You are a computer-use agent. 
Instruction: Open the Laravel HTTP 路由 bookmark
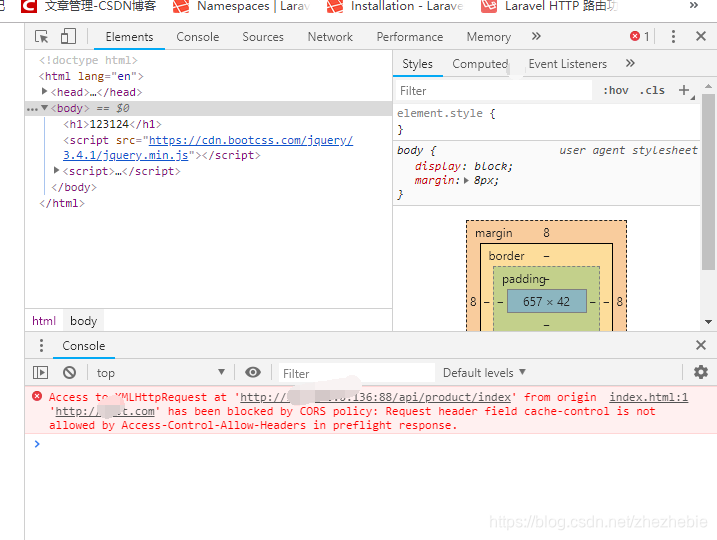[x=550, y=6]
